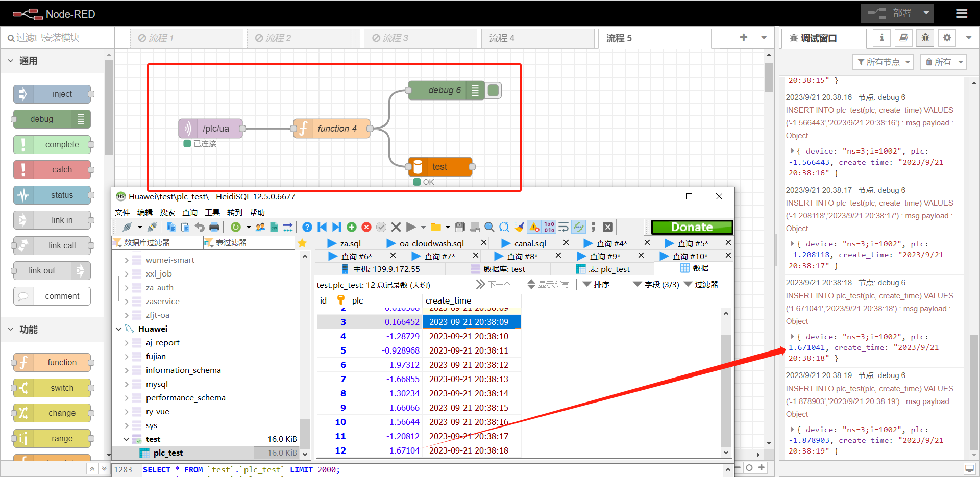The image size is (980, 477).
Task: Run the SQL with the execute play icon
Action: pos(411,227)
